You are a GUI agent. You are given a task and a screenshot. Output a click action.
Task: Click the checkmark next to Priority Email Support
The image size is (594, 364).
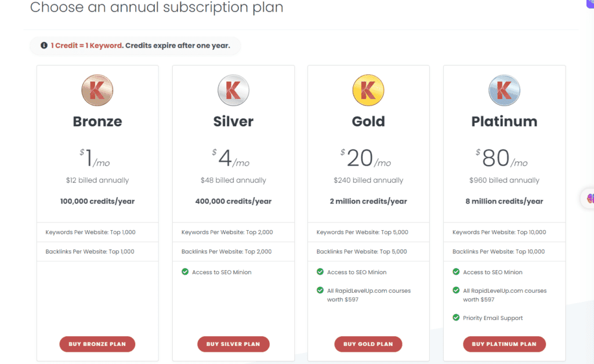[x=455, y=318]
